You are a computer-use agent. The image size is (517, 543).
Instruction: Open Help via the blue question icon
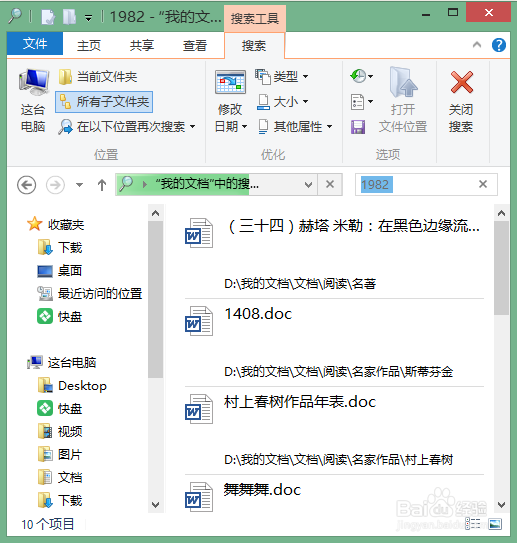click(x=499, y=45)
